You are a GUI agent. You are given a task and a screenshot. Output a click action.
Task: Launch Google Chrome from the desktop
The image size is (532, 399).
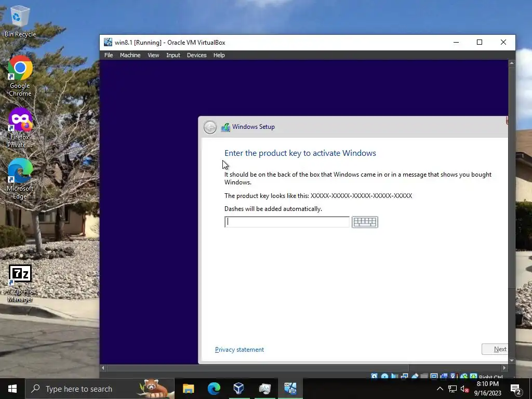pyautogui.click(x=20, y=76)
